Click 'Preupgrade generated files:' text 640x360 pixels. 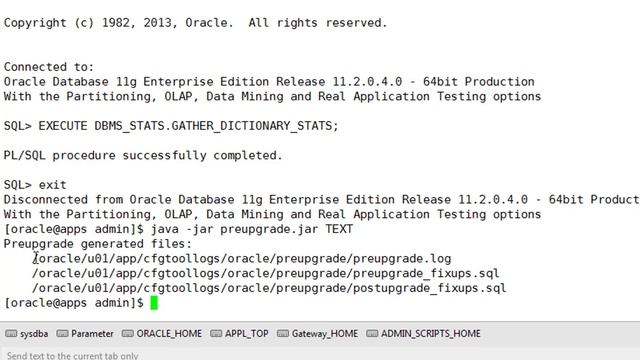point(98,244)
